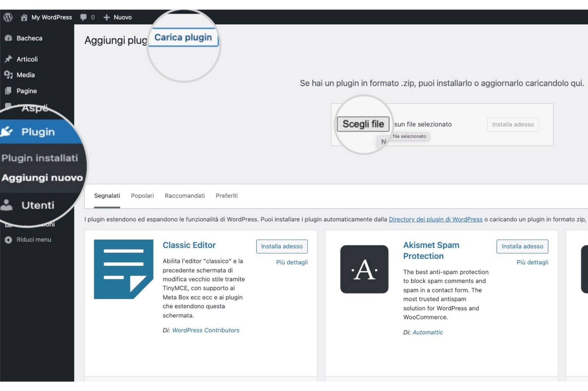Click the Media icon in sidebar

pyautogui.click(x=8, y=75)
